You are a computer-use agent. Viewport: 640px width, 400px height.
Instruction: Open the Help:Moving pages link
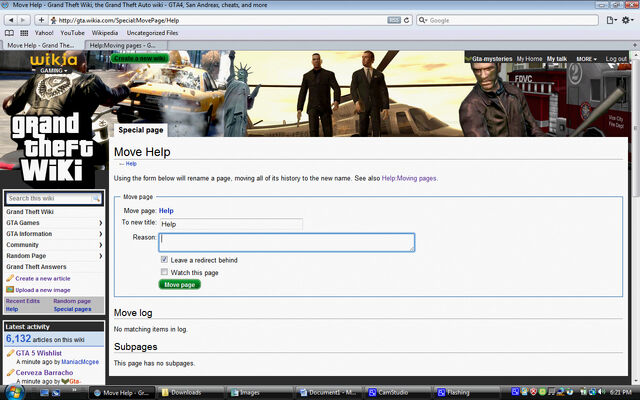click(x=409, y=178)
